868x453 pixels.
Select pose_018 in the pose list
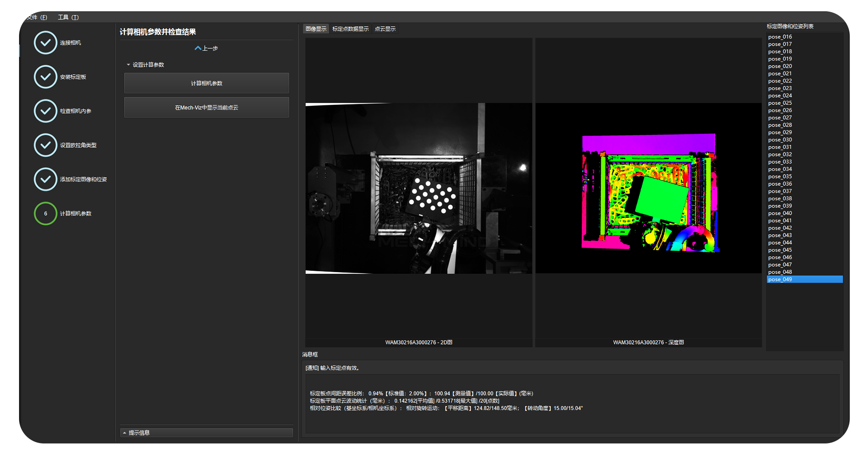tap(805, 52)
